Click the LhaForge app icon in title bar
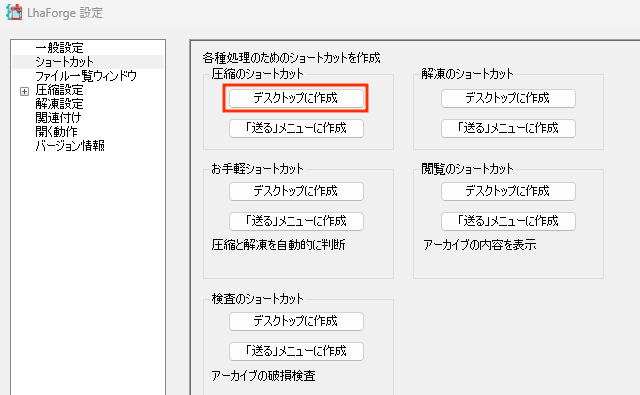 (14, 12)
